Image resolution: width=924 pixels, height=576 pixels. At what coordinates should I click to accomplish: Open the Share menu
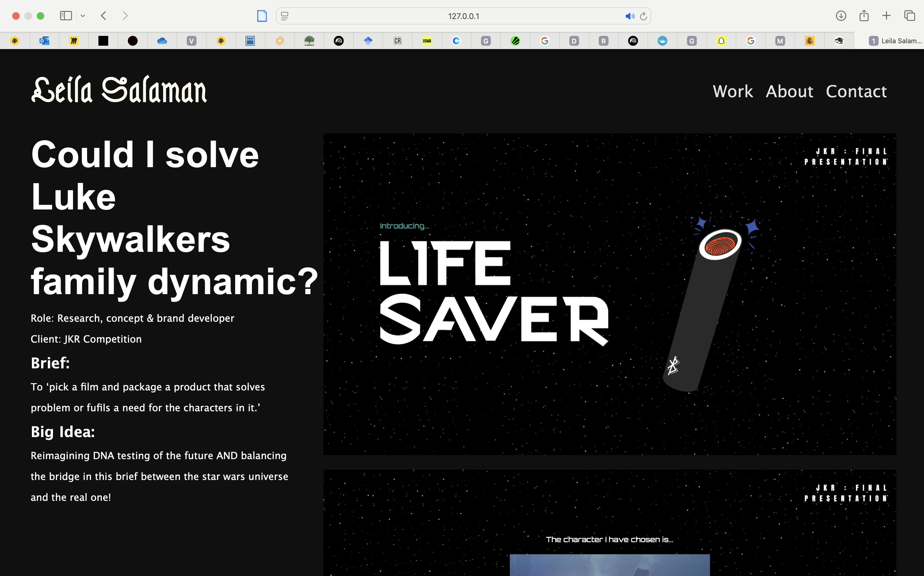(x=864, y=15)
